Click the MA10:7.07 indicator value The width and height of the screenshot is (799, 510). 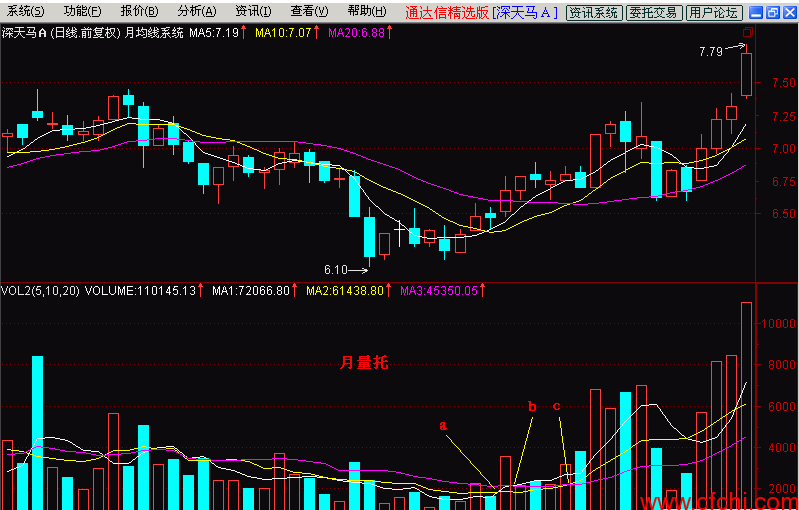(x=283, y=34)
